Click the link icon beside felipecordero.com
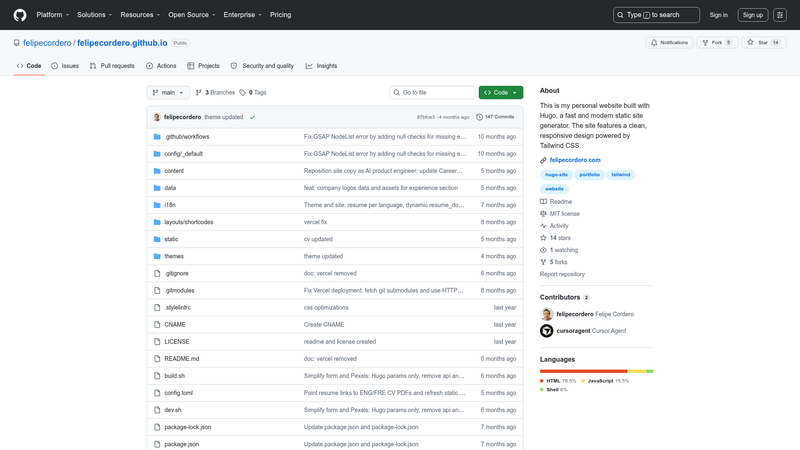The width and height of the screenshot is (800, 450). point(543,160)
